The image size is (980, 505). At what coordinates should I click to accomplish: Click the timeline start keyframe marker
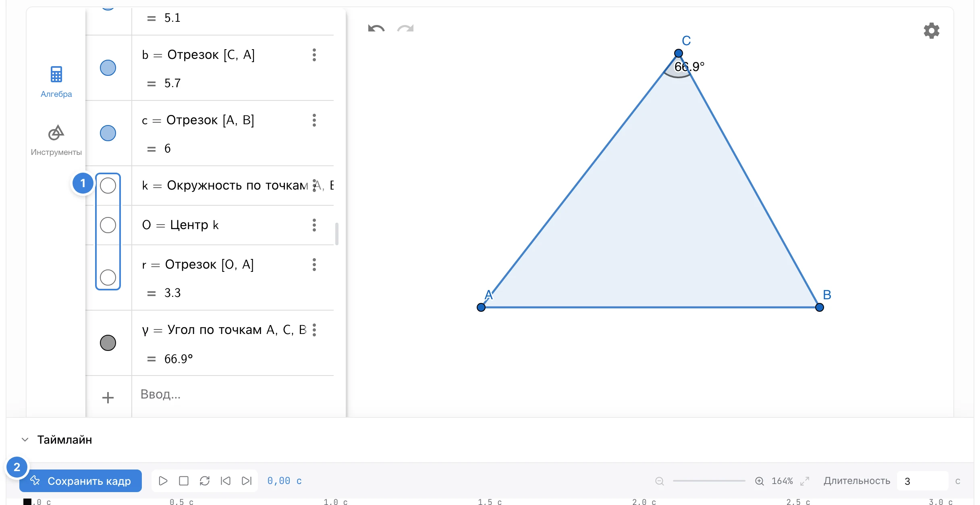tap(27, 502)
